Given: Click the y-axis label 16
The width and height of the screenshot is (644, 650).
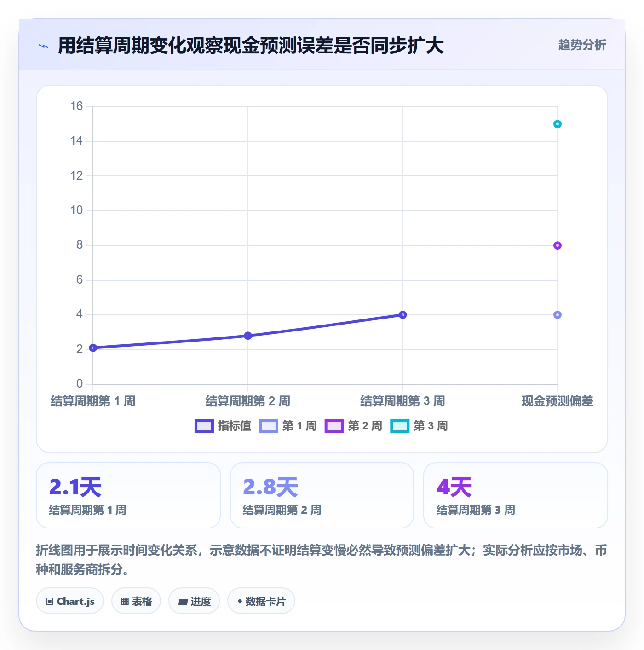Looking at the screenshot, I should 76,106.
